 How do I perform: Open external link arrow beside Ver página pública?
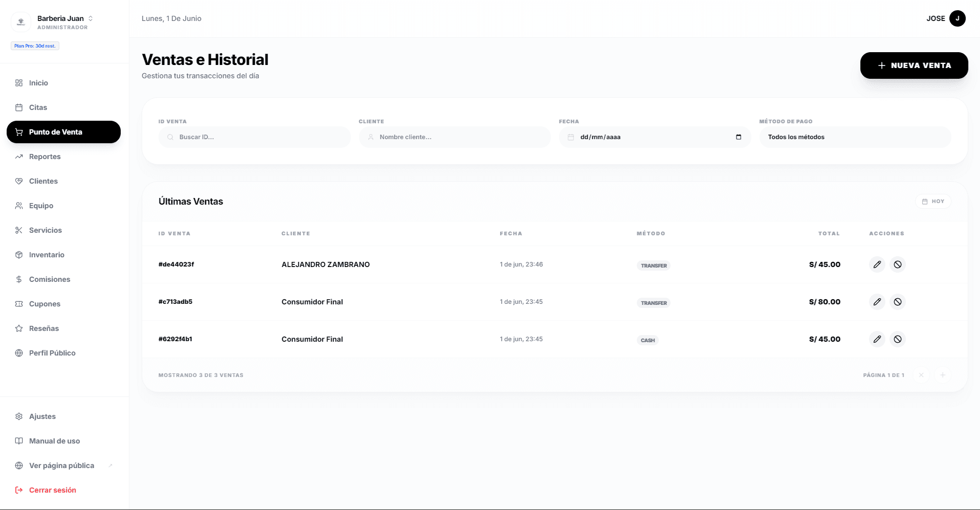tap(110, 465)
